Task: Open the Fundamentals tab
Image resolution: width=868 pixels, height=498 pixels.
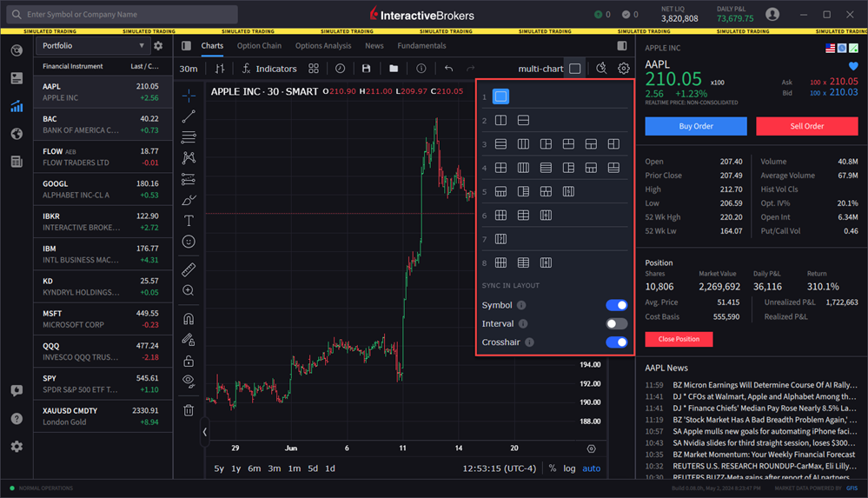Action: coord(421,46)
